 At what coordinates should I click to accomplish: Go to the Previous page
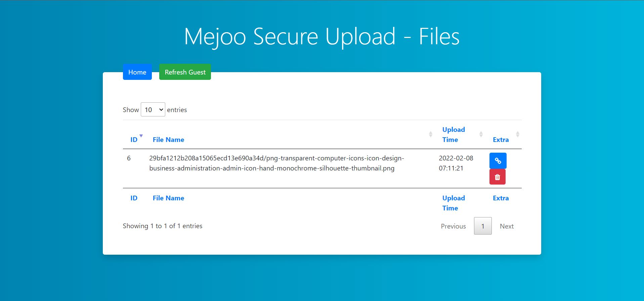coord(453,226)
